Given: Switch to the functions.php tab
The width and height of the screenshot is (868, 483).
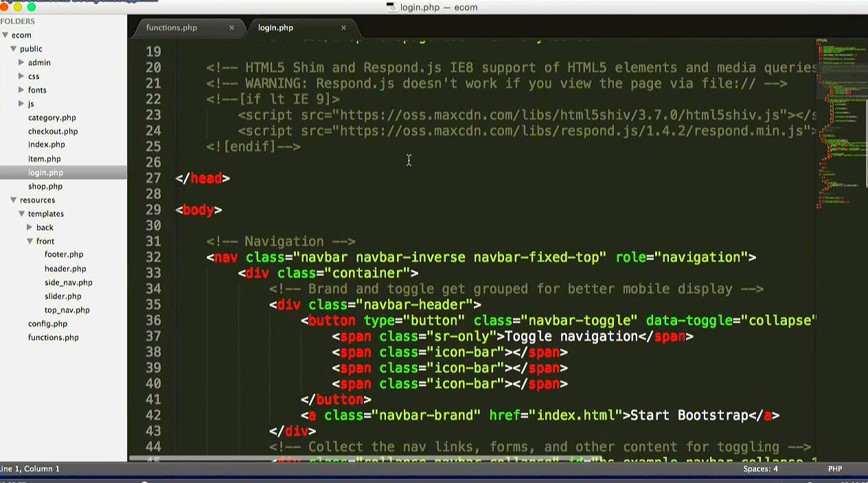Looking at the screenshot, I should [x=172, y=27].
